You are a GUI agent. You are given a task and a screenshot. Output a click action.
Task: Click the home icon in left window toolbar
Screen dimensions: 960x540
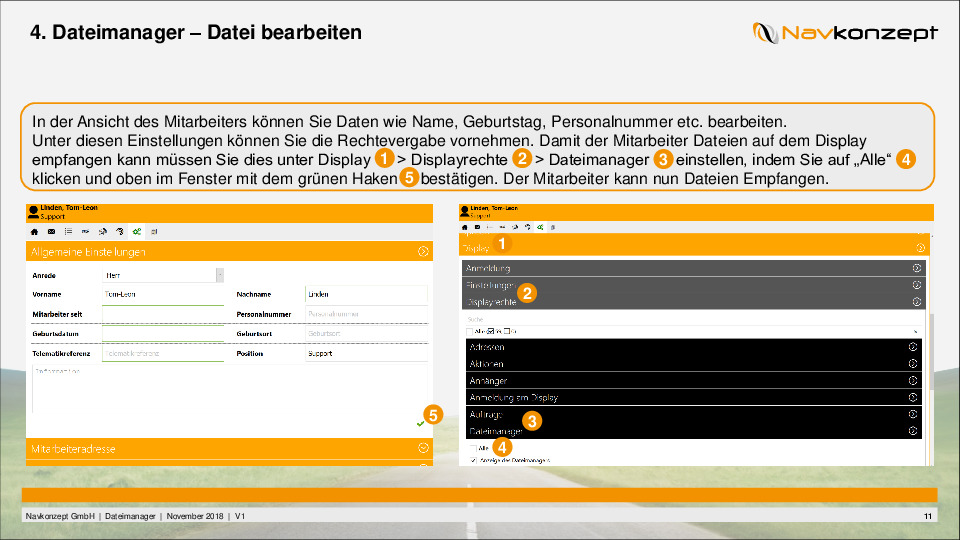point(33,230)
